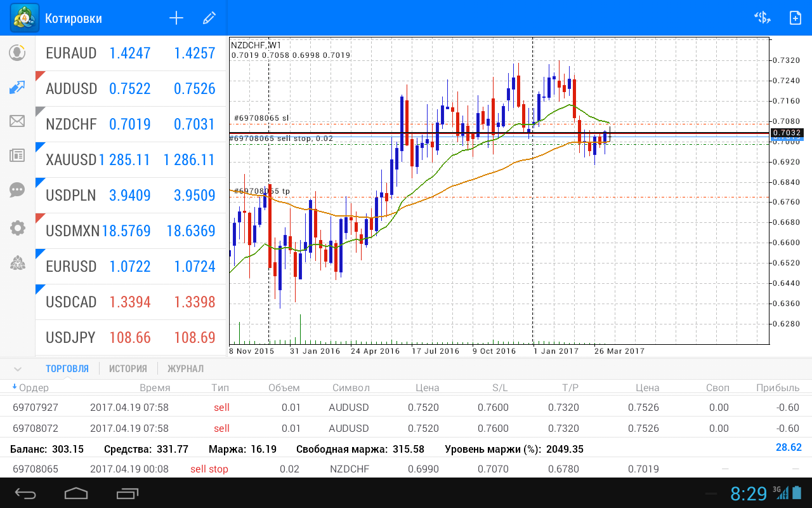Tap Android home navigation button
Screen dimensions: 812x508
(76, 493)
